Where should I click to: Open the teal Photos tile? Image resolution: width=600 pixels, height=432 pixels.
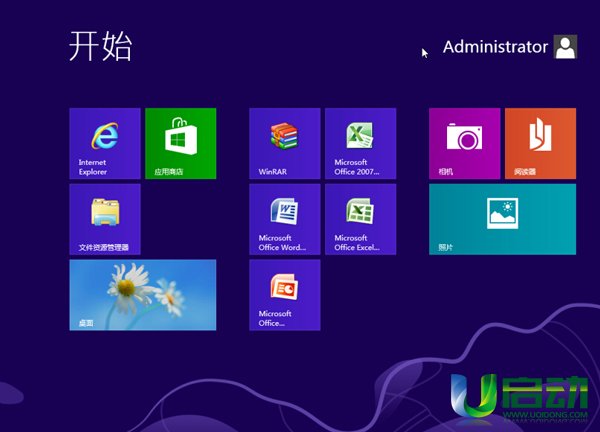point(502,219)
